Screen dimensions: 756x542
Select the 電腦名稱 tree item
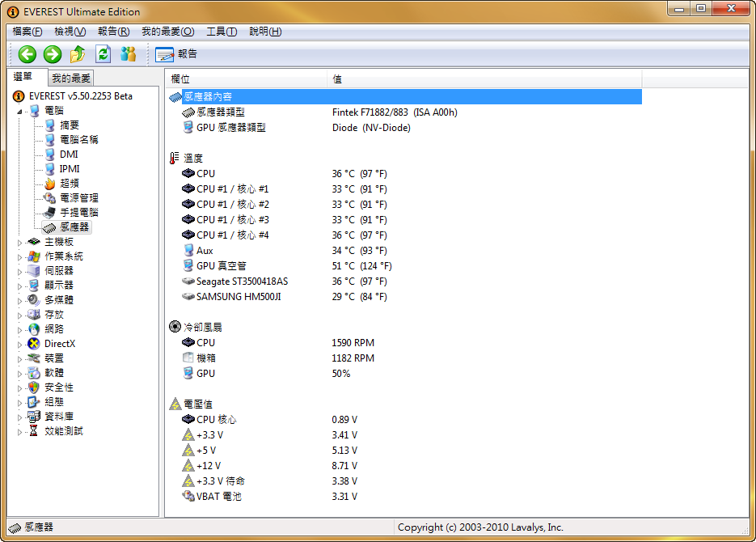[79, 140]
